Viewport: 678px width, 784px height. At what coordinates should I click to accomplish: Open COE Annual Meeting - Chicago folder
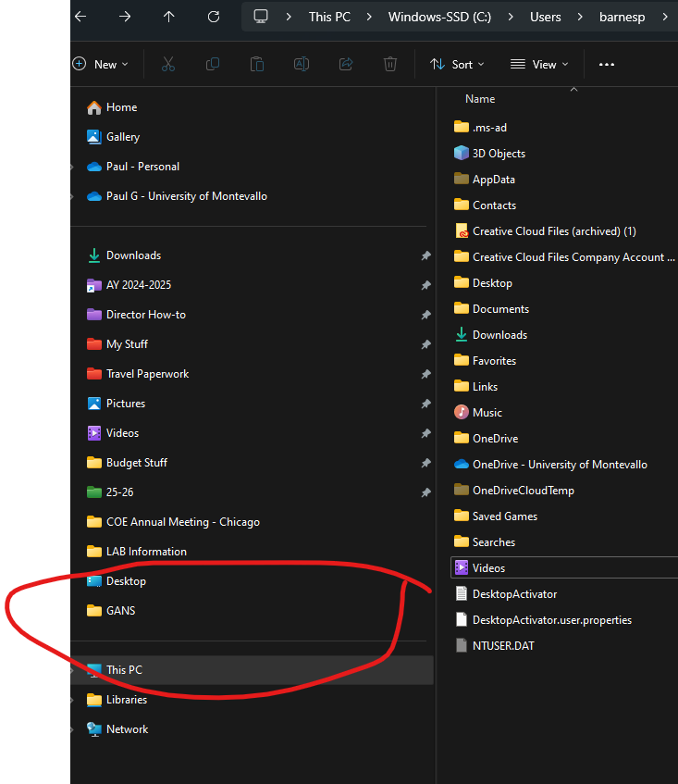click(173, 521)
